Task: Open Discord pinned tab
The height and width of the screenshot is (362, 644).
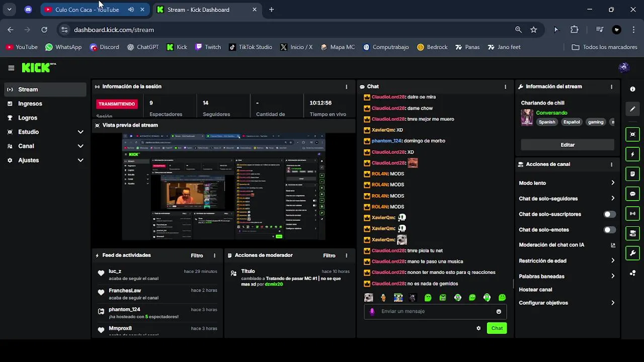Action: 28,10
